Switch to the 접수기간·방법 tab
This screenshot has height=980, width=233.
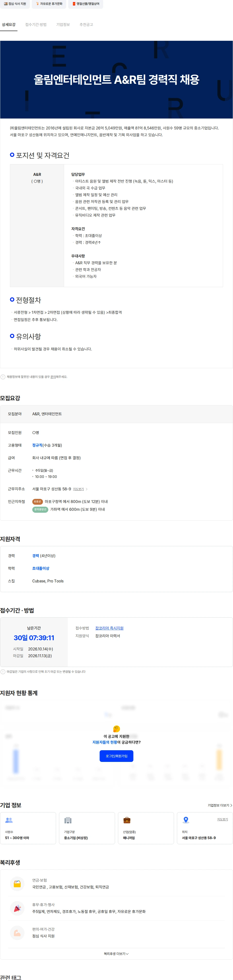pyautogui.click(x=36, y=25)
